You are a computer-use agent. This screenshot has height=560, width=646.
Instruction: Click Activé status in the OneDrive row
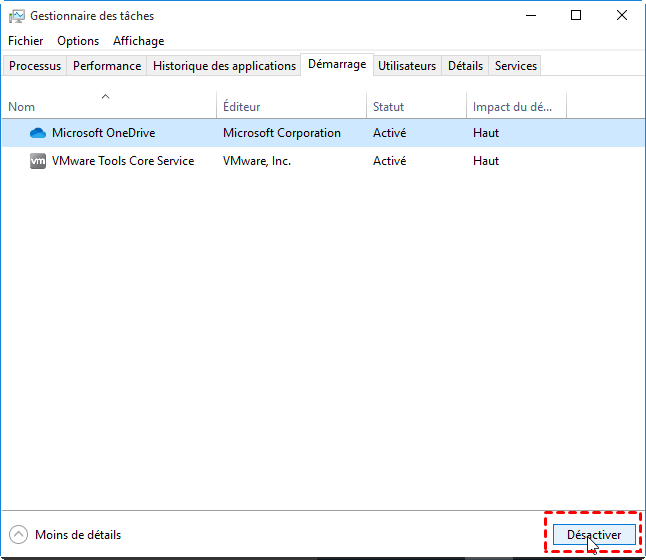click(x=389, y=133)
